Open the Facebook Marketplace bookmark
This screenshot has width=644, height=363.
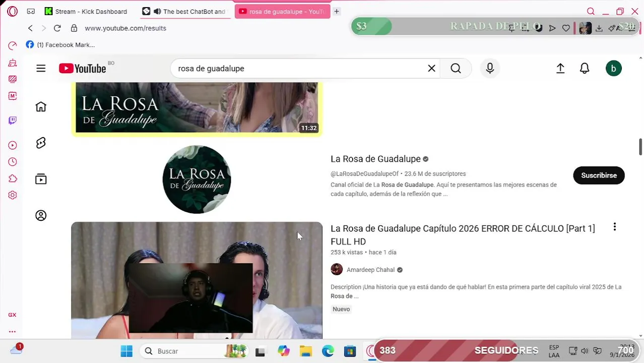60,45
